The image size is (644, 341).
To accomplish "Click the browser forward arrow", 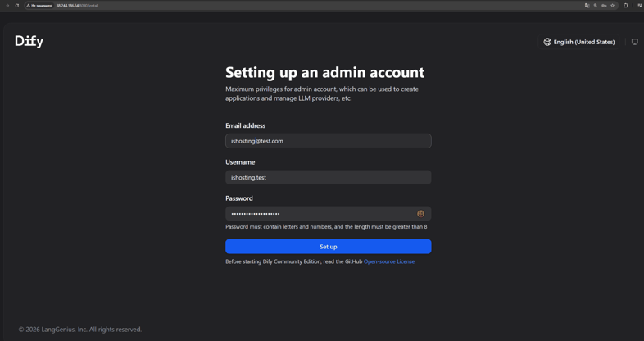I will pos(7,6).
